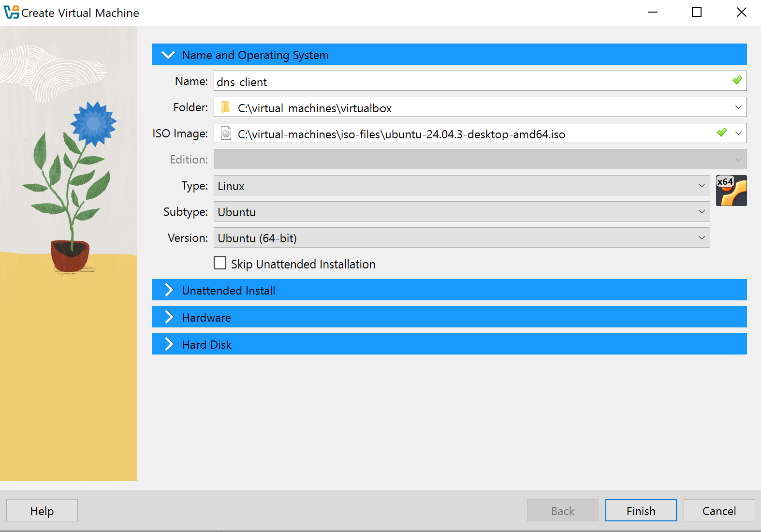Open the ISO Image dropdown arrow

click(x=738, y=133)
